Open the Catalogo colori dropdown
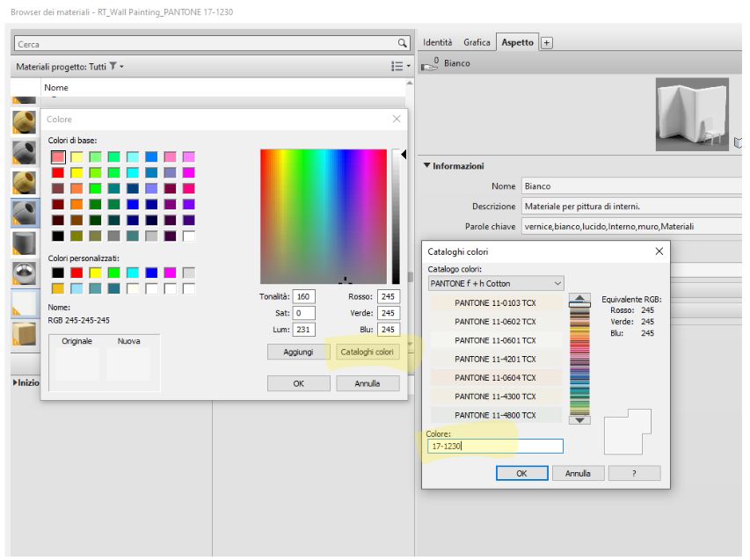 (x=496, y=284)
